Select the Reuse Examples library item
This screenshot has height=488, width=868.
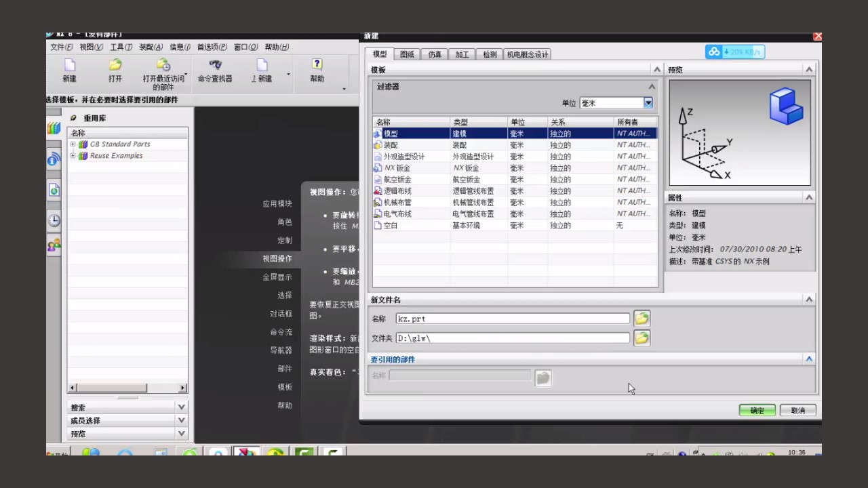[116, 156]
